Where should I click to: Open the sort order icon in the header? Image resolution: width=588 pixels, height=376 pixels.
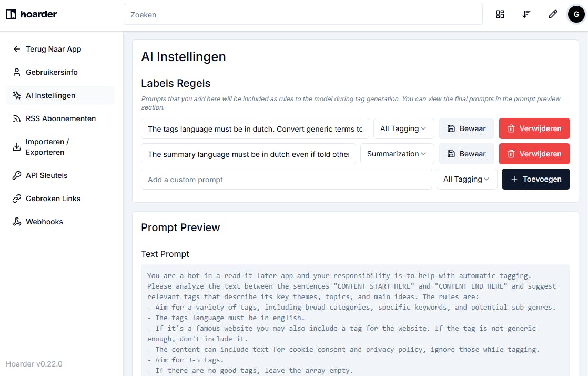(x=526, y=14)
